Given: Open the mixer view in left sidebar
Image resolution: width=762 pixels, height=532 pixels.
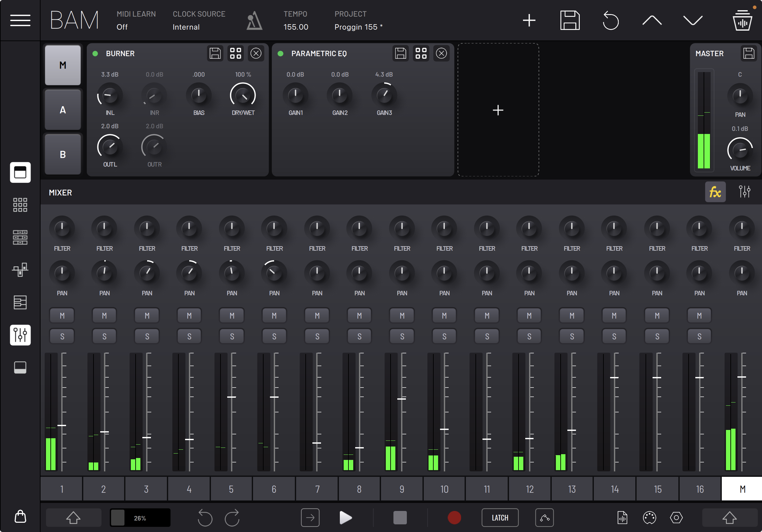Looking at the screenshot, I should (20, 335).
